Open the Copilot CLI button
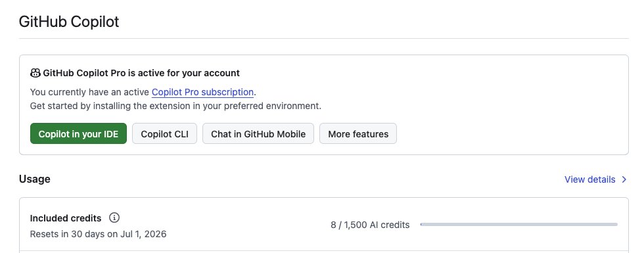Image resolution: width=644 pixels, height=253 pixels. click(164, 134)
